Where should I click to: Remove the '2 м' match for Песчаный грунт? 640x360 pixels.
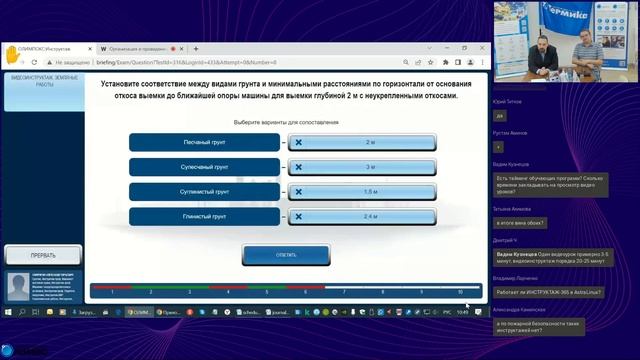point(298,142)
